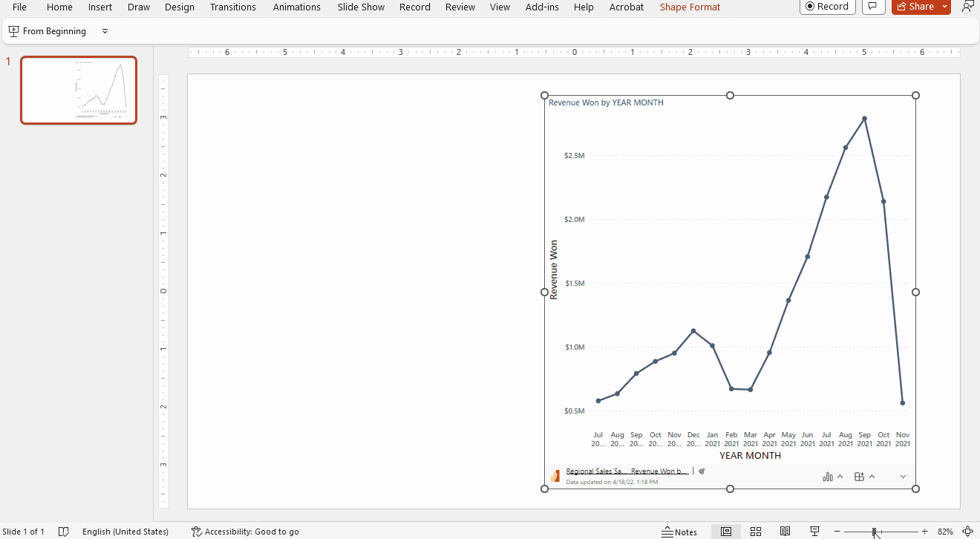Switch to Slide Sorter view
This screenshot has width=980, height=539.
coord(755,532)
